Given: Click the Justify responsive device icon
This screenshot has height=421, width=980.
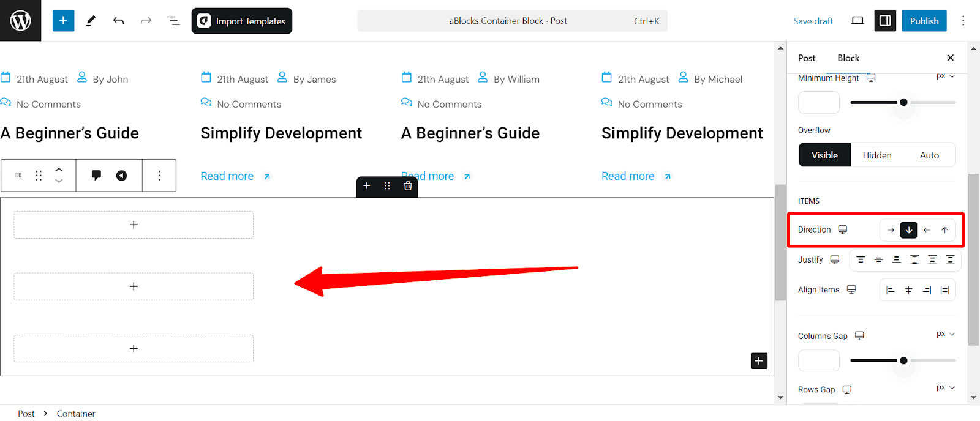Looking at the screenshot, I should (834, 259).
